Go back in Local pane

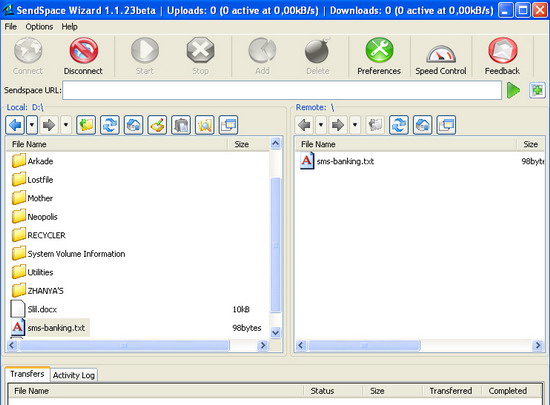tap(15, 125)
